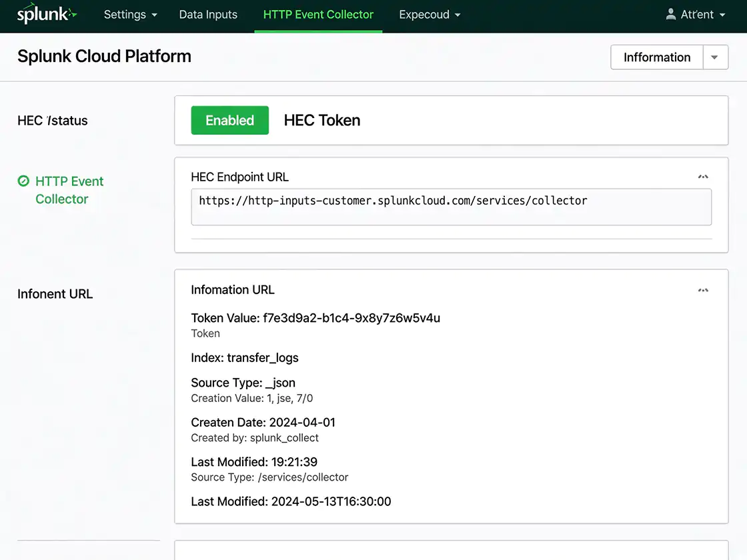Expand the Expecoud dropdown menu
The height and width of the screenshot is (560, 747).
[430, 15]
